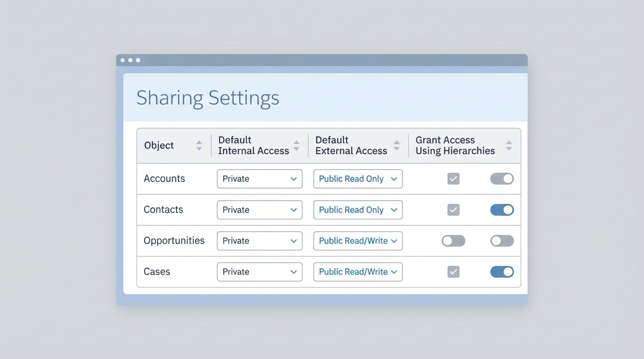The width and height of the screenshot is (644, 359).
Task: Click the chevron on Contacts external access dropdown
Action: point(394,210)
